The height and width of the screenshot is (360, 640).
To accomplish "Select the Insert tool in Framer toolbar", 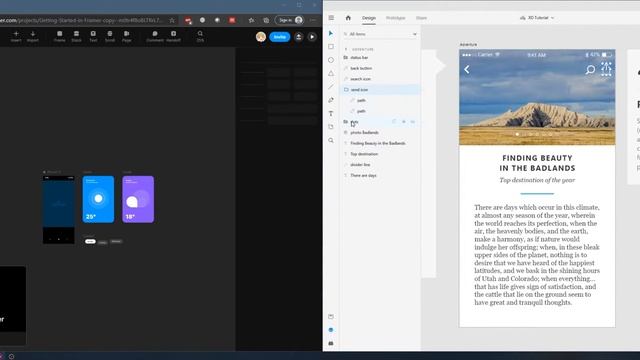I will [16, 36].
